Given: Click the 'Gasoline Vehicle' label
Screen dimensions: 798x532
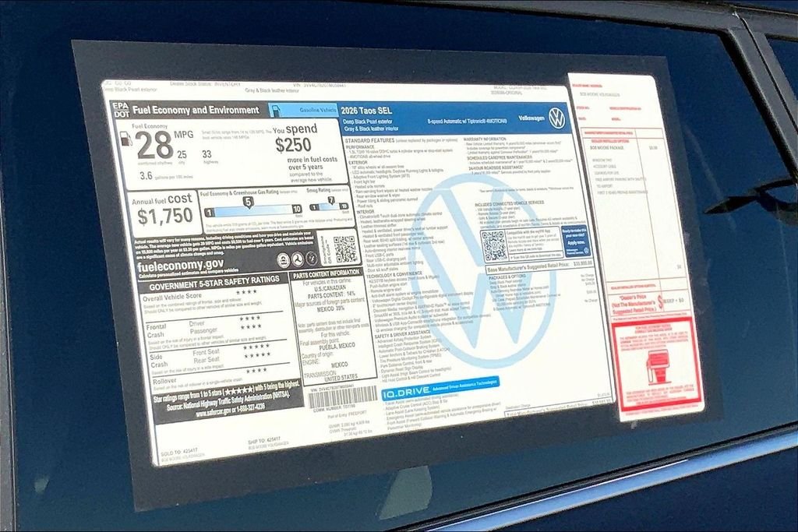Looking at the screenshot, I should (318, 109).
